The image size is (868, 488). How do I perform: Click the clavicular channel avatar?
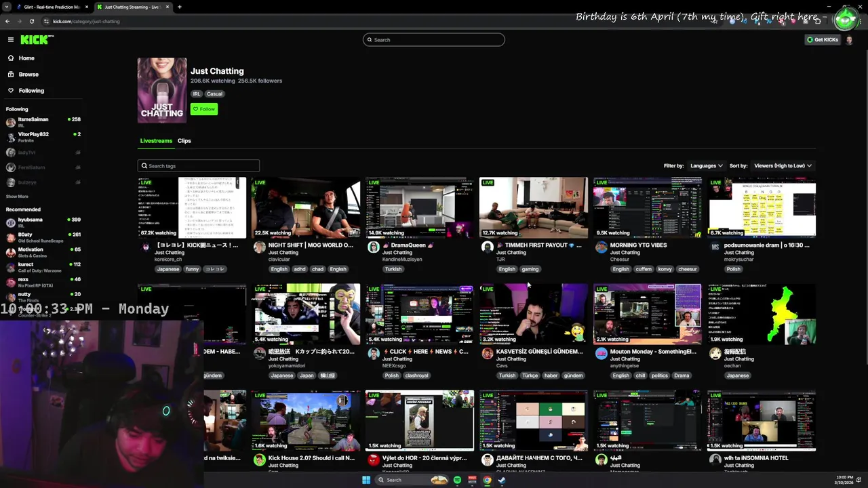(259, 247)
